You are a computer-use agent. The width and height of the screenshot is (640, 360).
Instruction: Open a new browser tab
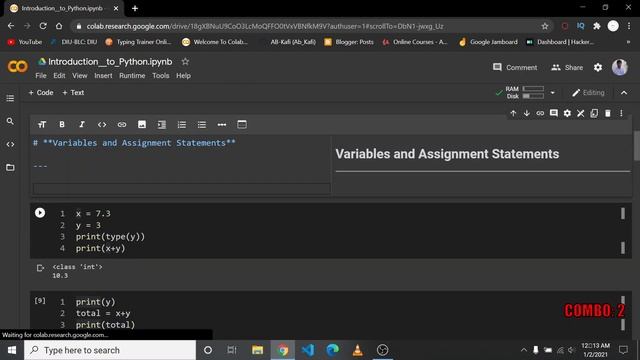coord(135,8)
